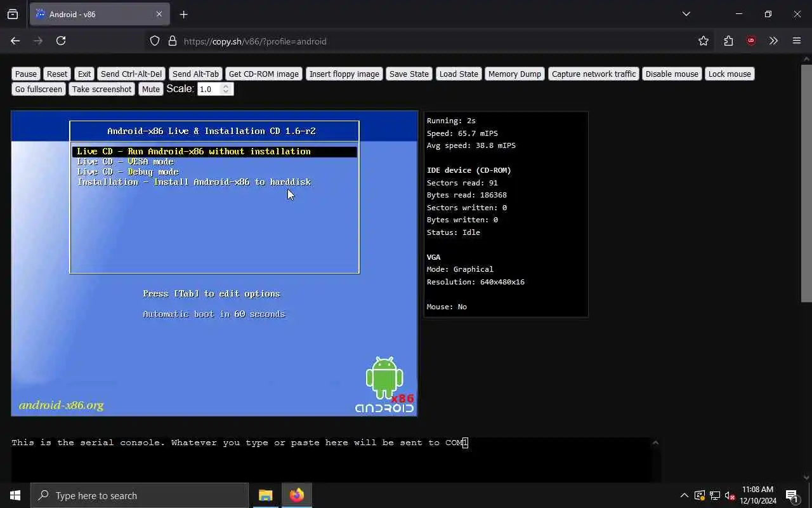Open the Extensions puzzle icon
Viewport: 812px width, 508px height.
click(x=728, y=41)
